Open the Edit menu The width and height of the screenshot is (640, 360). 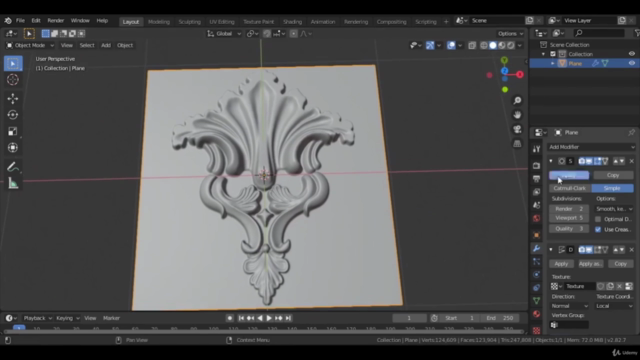pos(36,20)
